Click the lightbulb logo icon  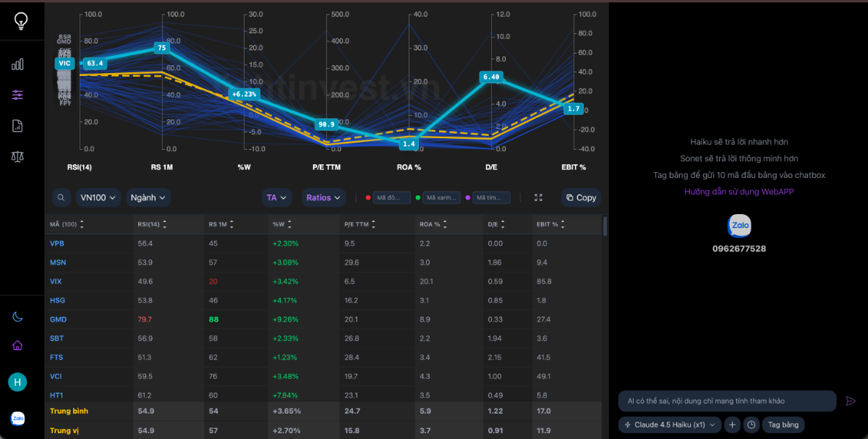(21, 21)
